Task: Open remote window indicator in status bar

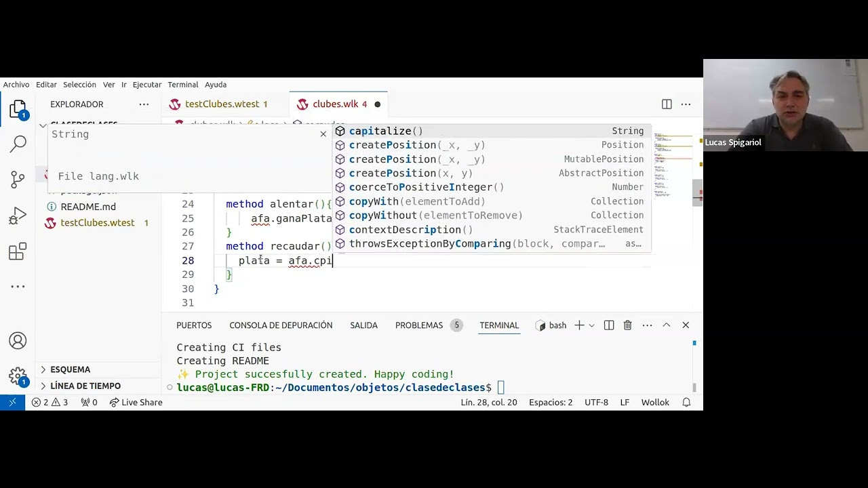Action: coord(12,403)
